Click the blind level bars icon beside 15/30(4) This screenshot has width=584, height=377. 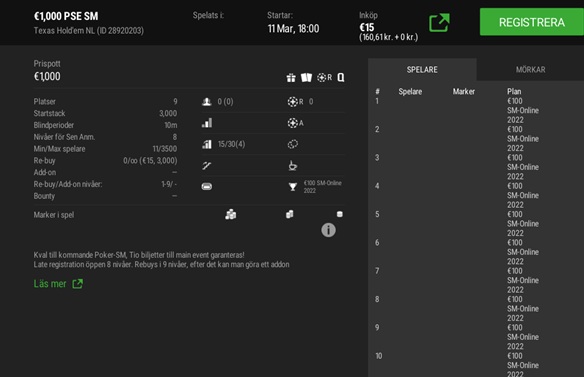coord(207,144)
